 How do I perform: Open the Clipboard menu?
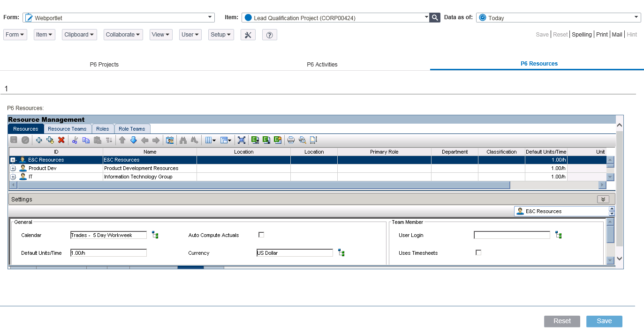point(79,35)
